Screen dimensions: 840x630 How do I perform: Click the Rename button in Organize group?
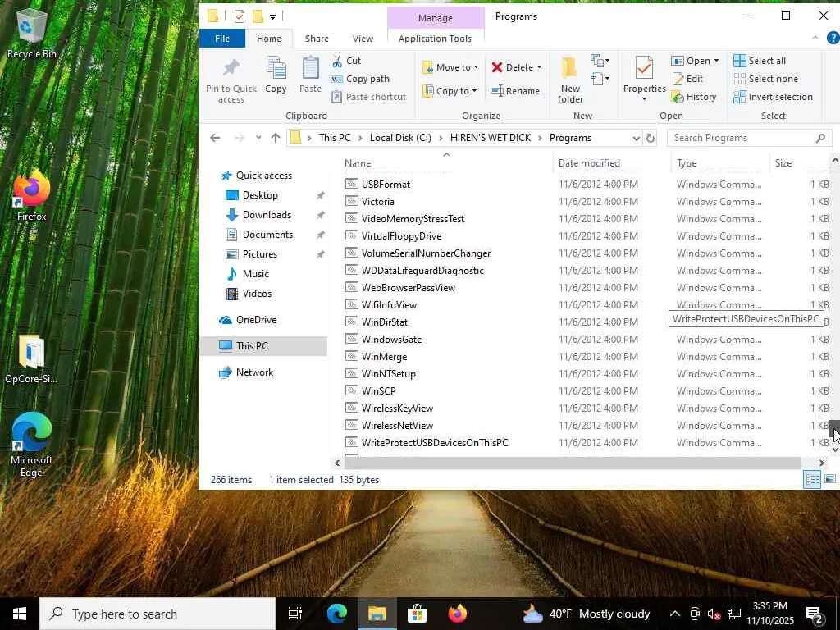pos(515,91)
